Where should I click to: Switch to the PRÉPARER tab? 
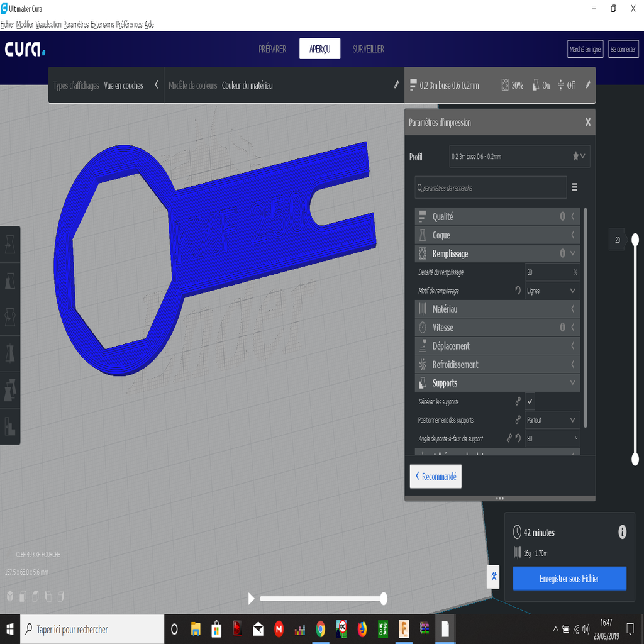(272, 48)
